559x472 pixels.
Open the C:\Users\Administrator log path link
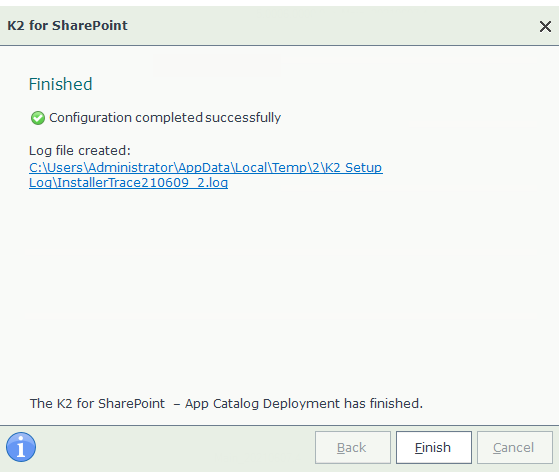click(x=206, y=168)
